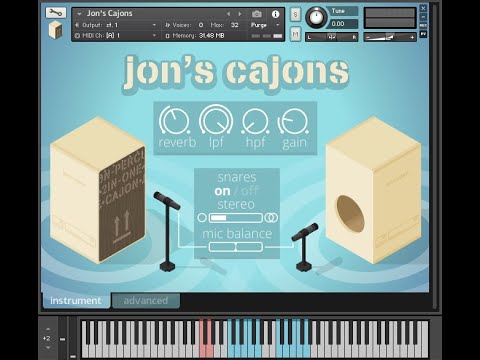The height and width of the screenshot is (360, 480).
Task: Go to previous instrument with left arrow
Action: [x=228, y=14]
